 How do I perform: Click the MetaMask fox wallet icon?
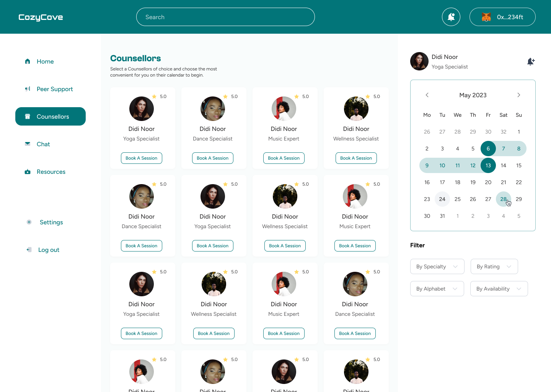(x=486, y=17)
